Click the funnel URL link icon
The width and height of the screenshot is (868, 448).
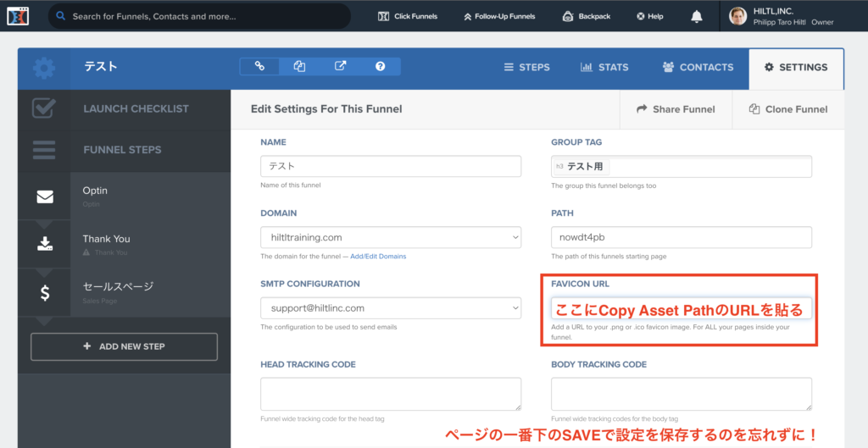(259, 66)
